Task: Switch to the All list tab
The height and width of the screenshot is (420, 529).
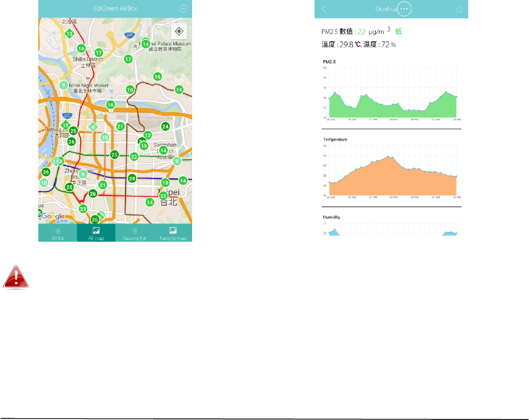Action: 57,234
